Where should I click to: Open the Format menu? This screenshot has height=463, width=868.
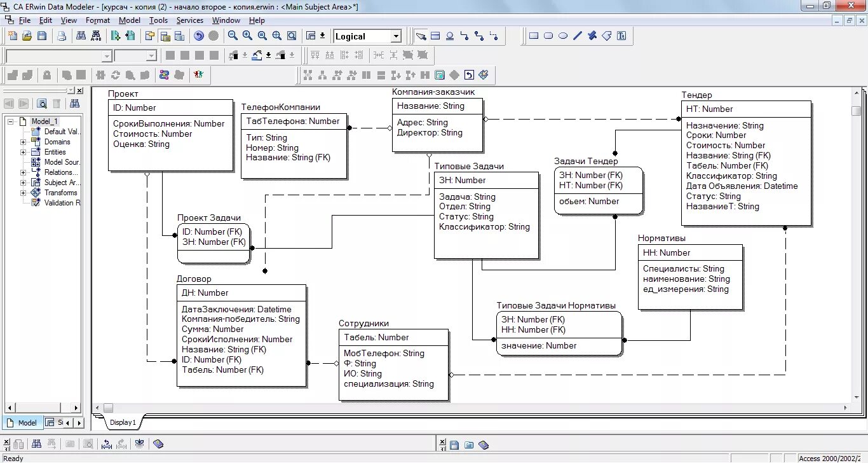coord(98,20)
